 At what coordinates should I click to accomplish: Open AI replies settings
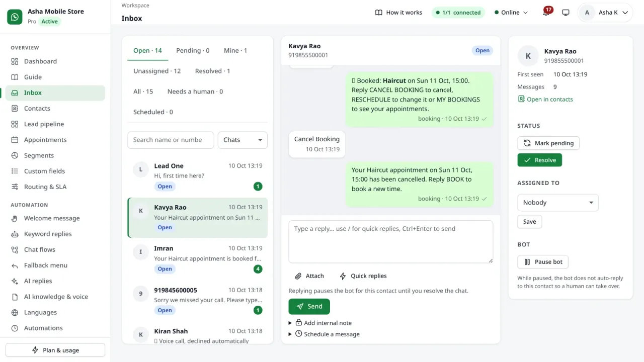click(x=55, y=281)
